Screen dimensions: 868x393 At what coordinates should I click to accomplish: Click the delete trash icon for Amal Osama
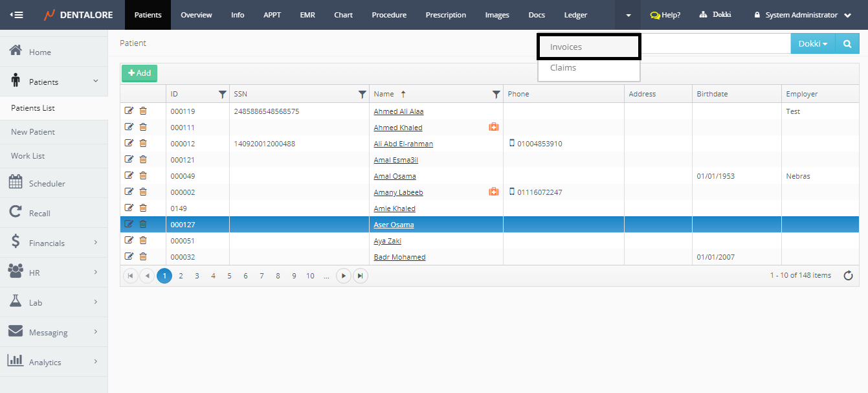pyautogui.click(x=143, y=175)
